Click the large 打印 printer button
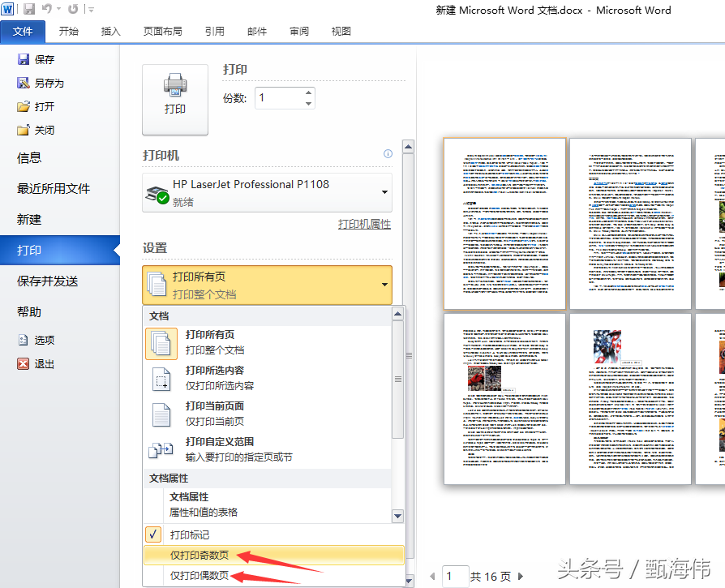 click(175, 100)
